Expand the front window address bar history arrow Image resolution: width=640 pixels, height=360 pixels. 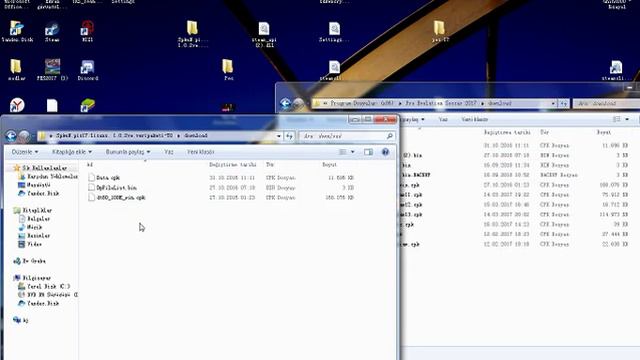coord(279,136)
